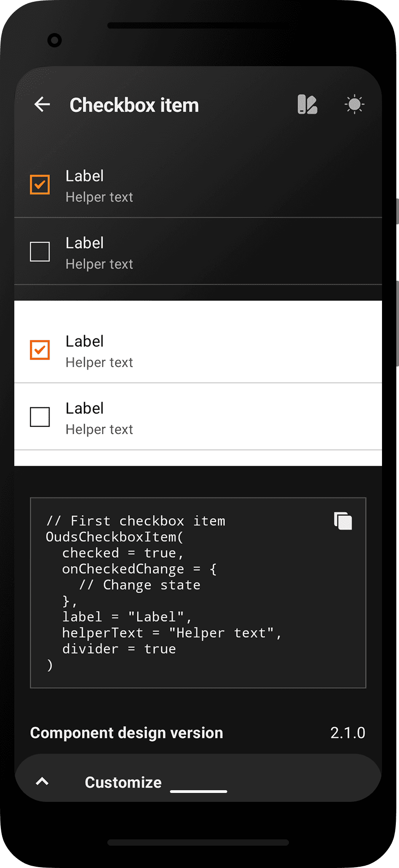Open the theme palette switcher
The image size is (399, 868).
pyautogui.click(x=307, y=104)
